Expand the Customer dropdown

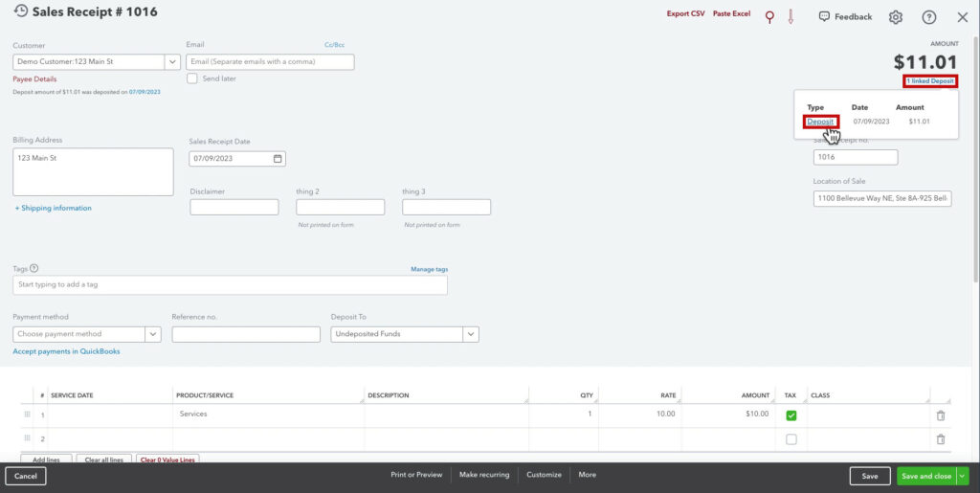(172, 62)
